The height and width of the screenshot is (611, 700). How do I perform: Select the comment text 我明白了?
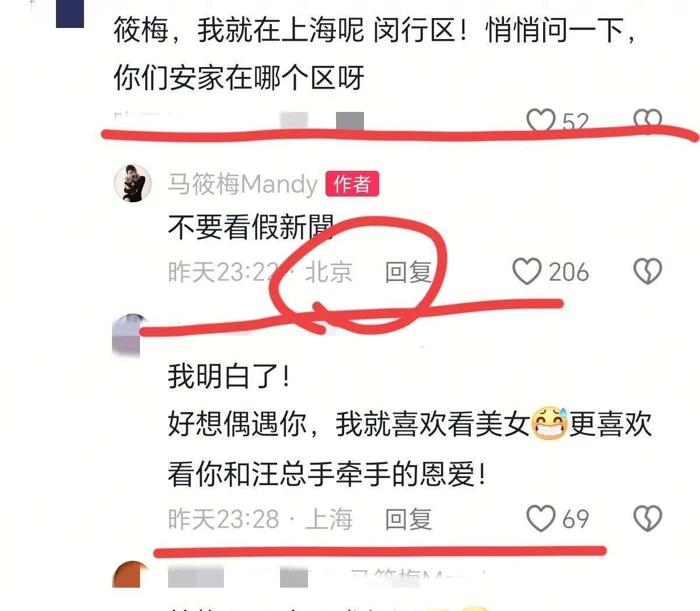coord(229,376)
